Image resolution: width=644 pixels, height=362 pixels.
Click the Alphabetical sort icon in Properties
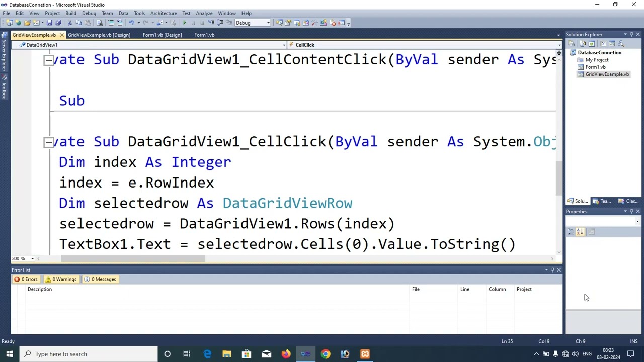tap(580, 232)
